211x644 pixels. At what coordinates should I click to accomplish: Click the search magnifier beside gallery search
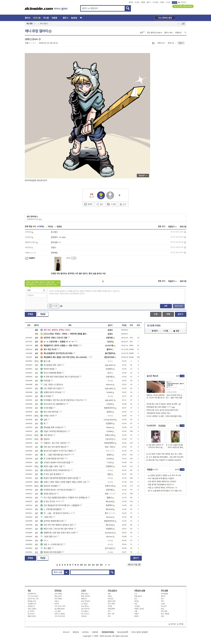[128, 8]
